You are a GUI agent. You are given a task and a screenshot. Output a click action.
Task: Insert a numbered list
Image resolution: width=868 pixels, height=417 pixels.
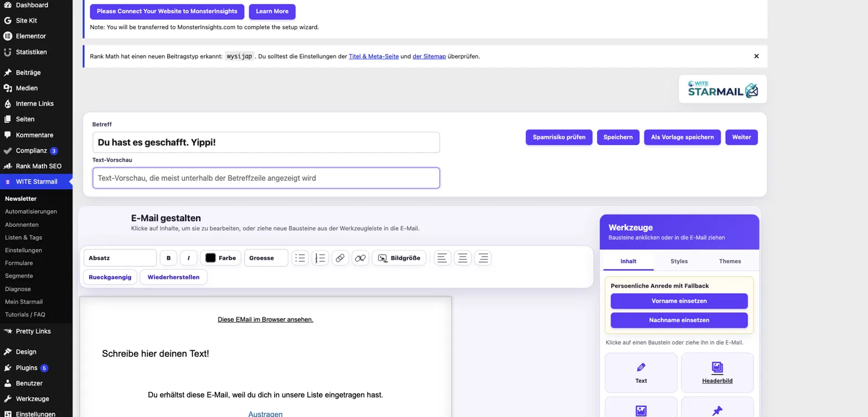pos(321,258)
